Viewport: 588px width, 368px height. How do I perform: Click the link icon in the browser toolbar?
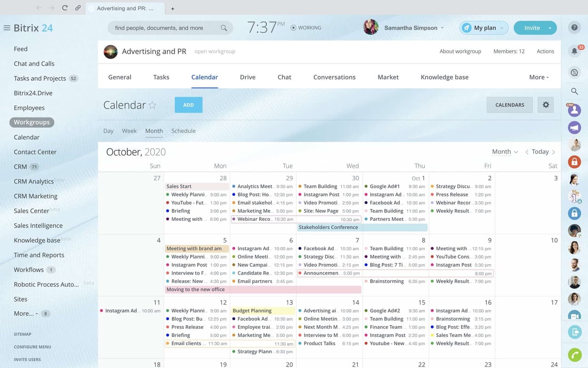click(77, 8)
